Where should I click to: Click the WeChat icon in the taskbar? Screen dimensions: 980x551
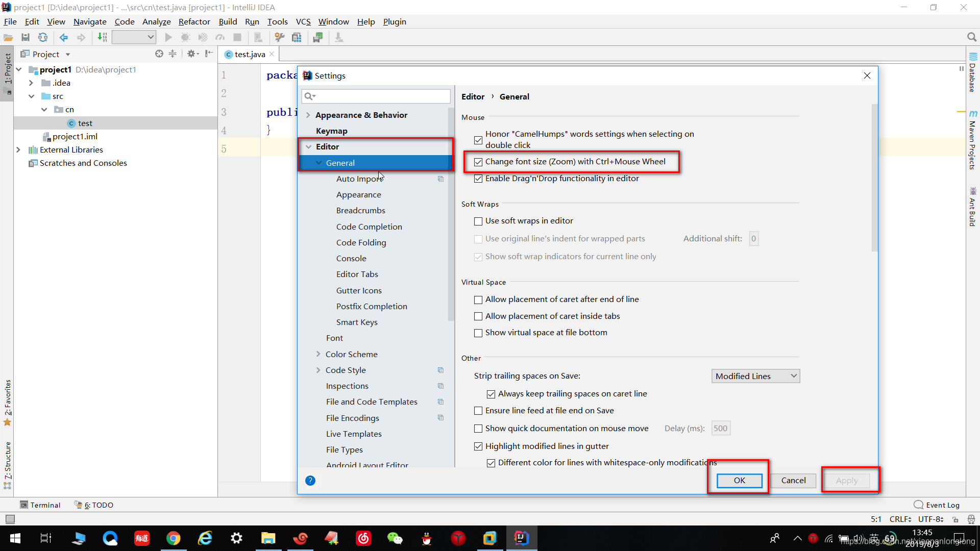(x=395, y=538)
